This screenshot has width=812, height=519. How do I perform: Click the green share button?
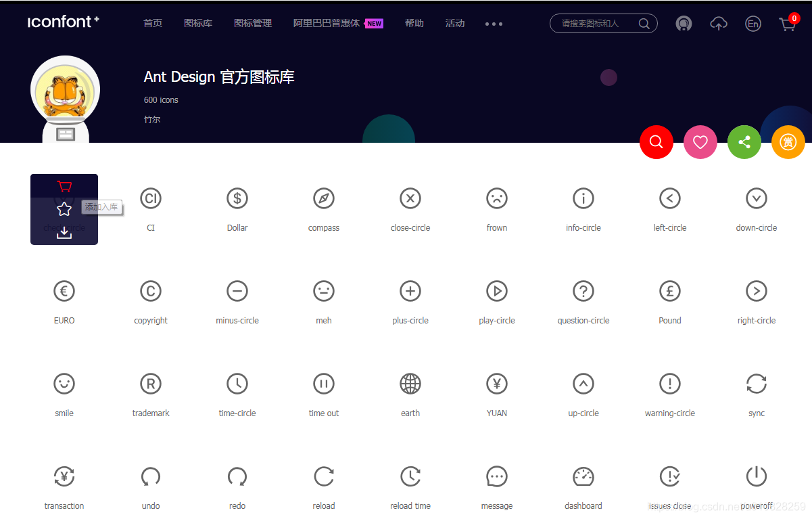(744, 142)
